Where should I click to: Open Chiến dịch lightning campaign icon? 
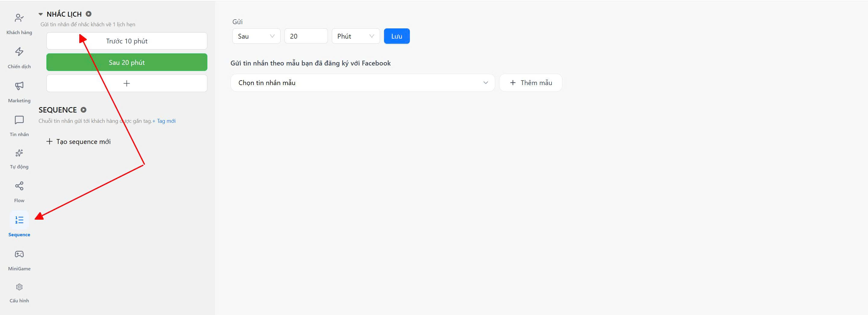click(x=19, y=52)
